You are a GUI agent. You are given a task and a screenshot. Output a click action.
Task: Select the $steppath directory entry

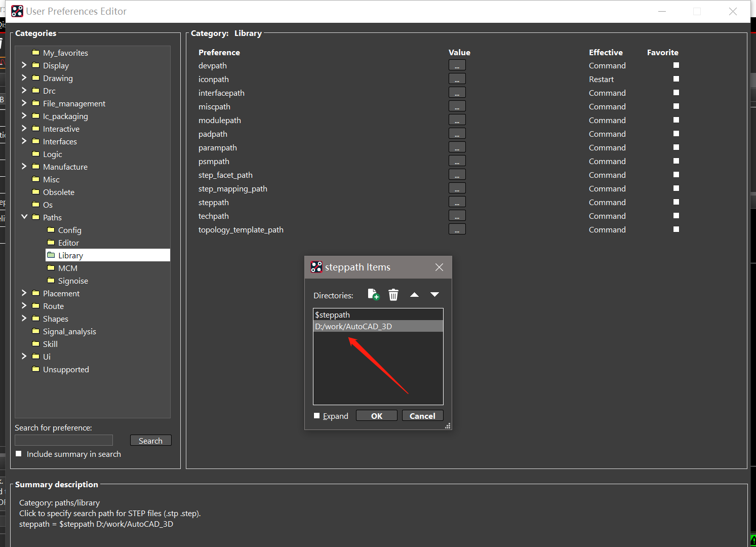378,315
